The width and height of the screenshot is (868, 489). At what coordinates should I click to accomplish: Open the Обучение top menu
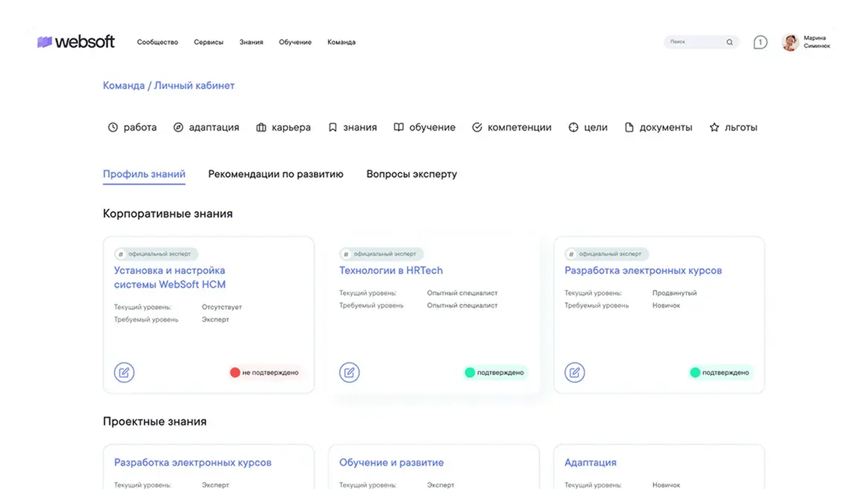(x=295, y=42)
